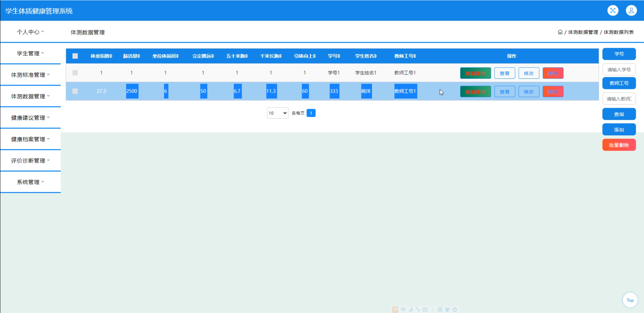Click the 333 cell in 学号 column

coord(334,91)
